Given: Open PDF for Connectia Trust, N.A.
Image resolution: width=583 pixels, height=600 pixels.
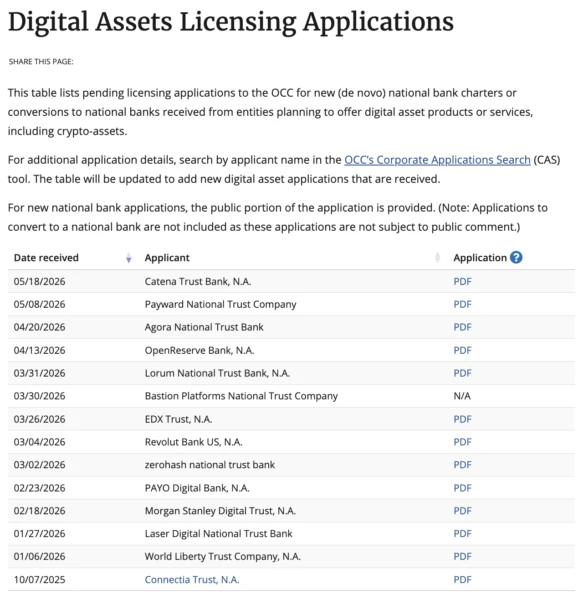Looking at the screenshot, I should coord(462,580).
